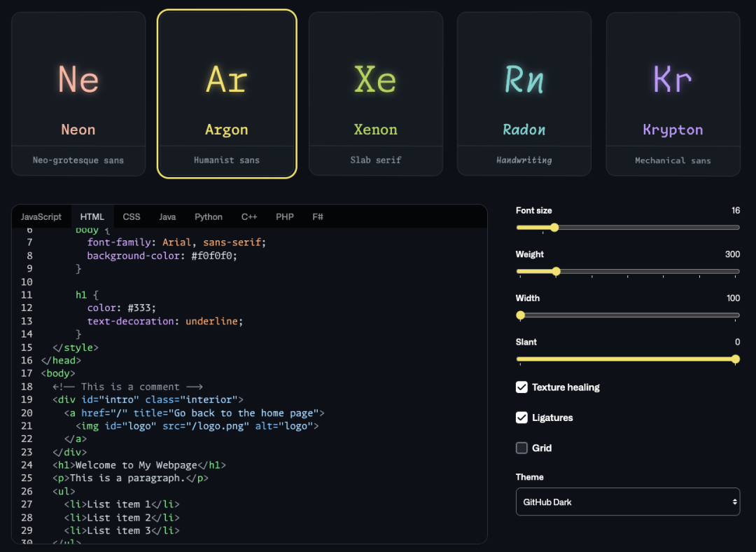Viewport: 756px width, 552px height.
Task: Click the div id="intro" code line
Action: pyautogui.click(x=148, y=399)
